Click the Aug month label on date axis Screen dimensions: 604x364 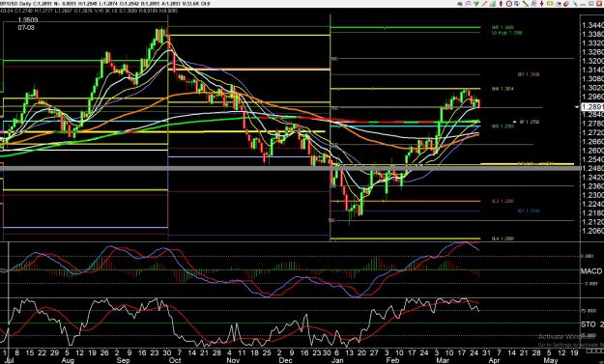[x=68, y=360]
